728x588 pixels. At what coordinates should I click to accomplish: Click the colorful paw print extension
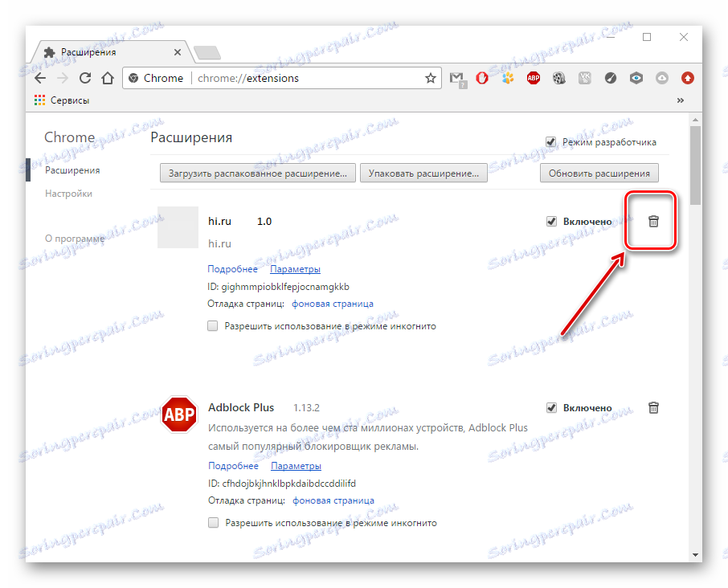(508, 78)
